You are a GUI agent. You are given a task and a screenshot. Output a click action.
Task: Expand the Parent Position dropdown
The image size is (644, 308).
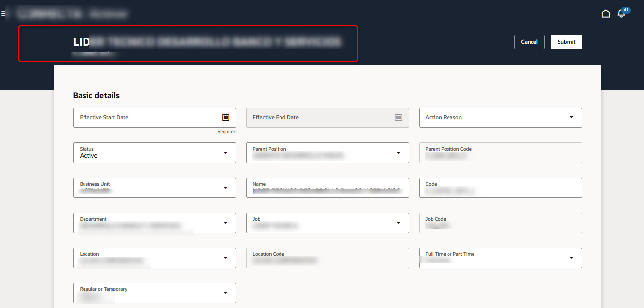pos(398,153)
